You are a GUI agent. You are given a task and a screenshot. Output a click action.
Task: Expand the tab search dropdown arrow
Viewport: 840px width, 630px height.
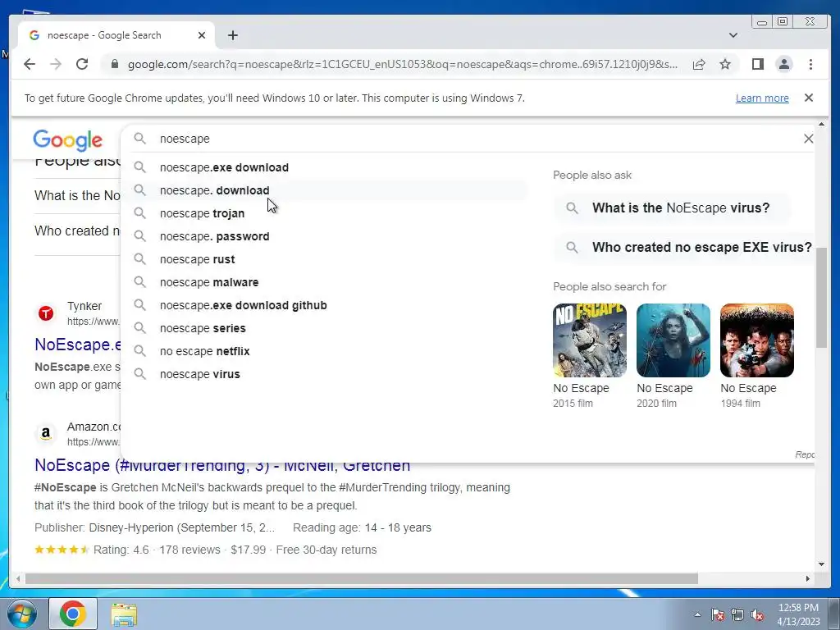coord(733,35)
